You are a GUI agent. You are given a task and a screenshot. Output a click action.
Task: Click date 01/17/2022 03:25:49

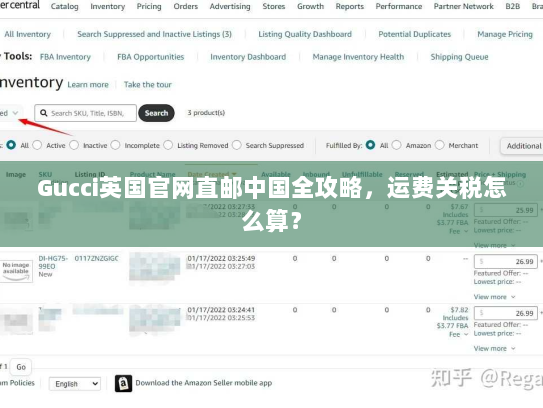tap(221, 258)
